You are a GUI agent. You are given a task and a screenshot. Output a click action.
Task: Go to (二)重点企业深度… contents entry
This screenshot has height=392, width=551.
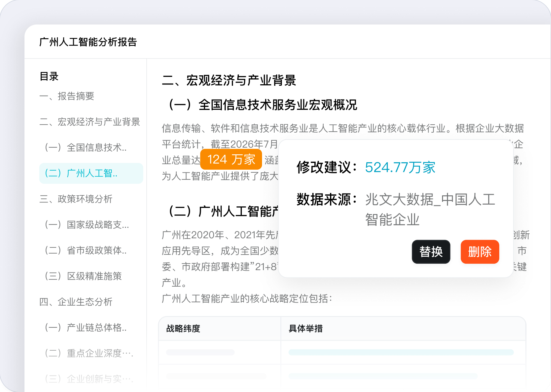tap(89, 353)
